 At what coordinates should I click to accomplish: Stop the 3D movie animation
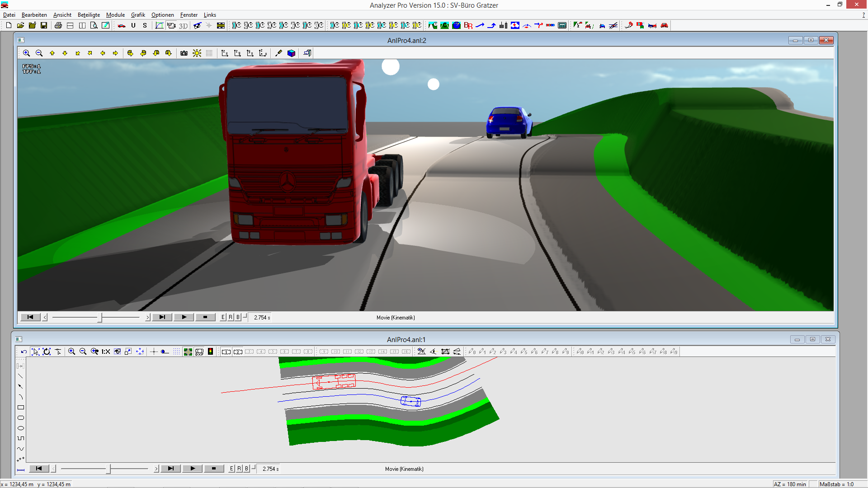pyautogui.click(x=205, y=317)
